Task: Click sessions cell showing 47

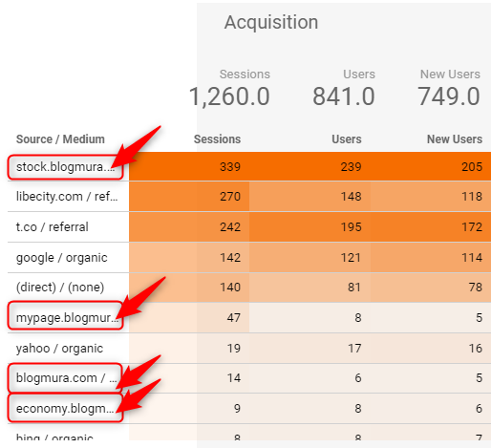Action: pyautogui.click(x=233, y=318)
